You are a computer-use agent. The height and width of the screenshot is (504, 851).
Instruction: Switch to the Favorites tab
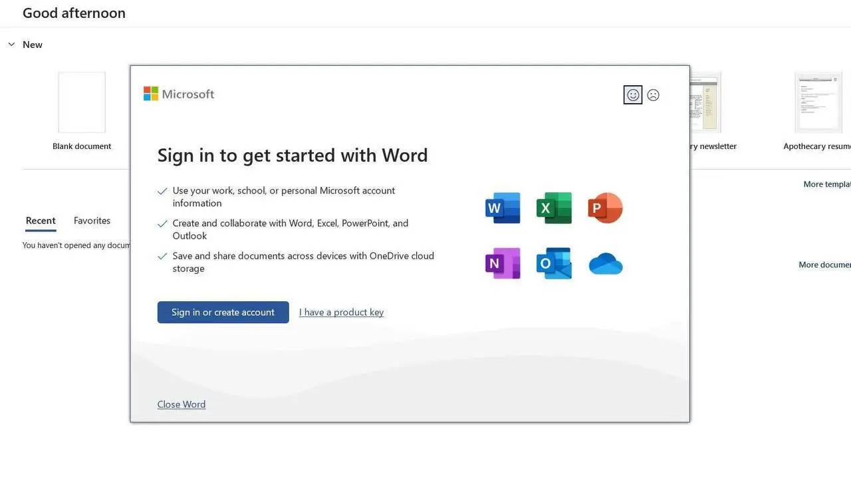pos(92,221)
